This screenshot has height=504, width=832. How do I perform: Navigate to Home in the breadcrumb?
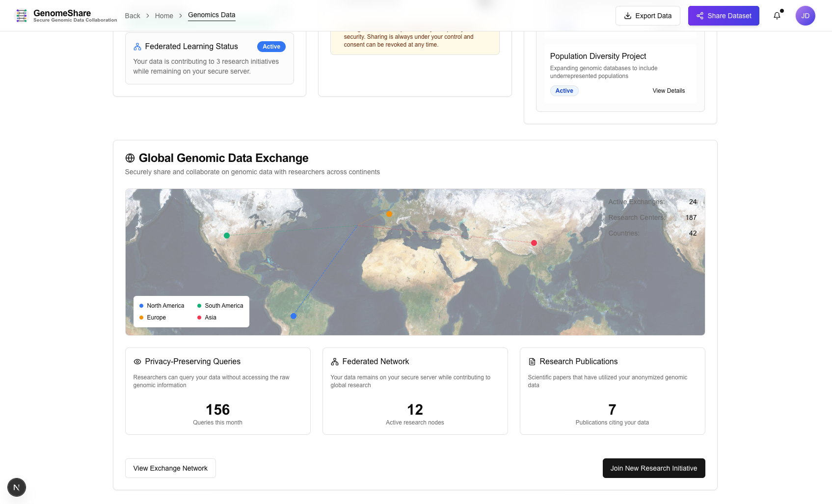(164, 16)
